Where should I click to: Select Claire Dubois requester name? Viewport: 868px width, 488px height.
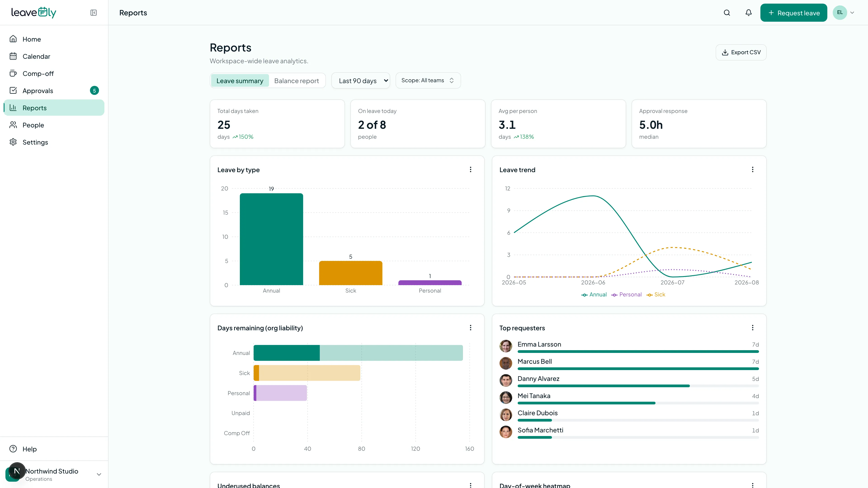538,413
